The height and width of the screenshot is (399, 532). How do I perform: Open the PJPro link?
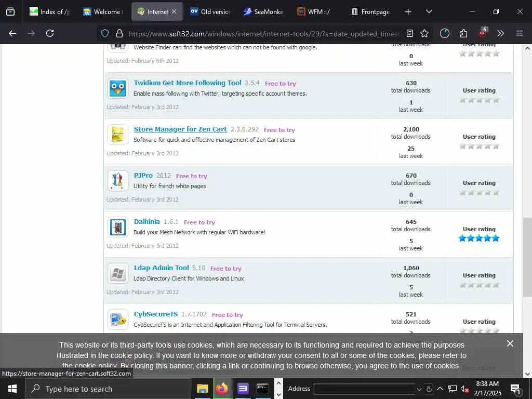click(x=143, y=175)
